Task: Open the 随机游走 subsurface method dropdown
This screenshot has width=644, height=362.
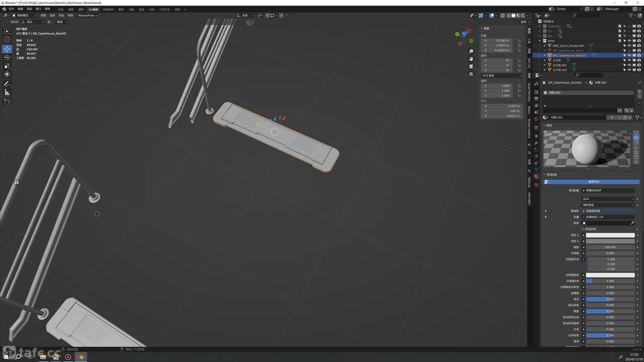Action: point(608,205)
